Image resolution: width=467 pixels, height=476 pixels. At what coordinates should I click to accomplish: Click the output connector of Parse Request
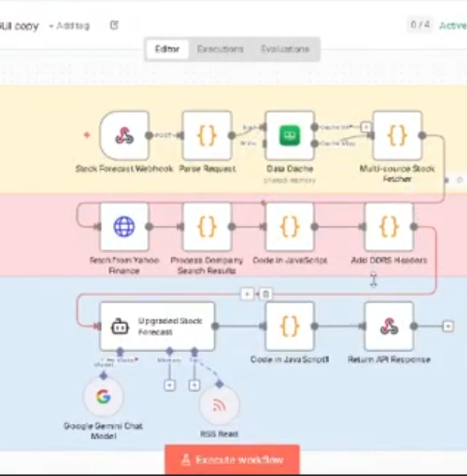tap(232, 136)
